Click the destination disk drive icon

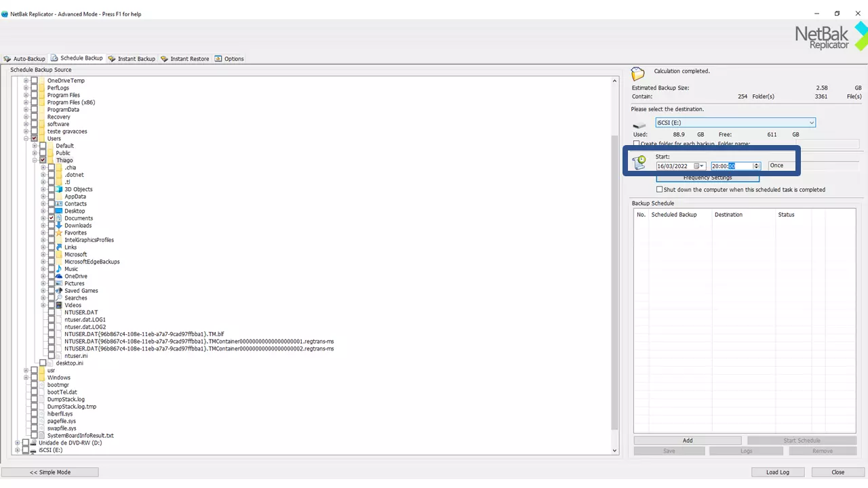click(x=639, y=125)
